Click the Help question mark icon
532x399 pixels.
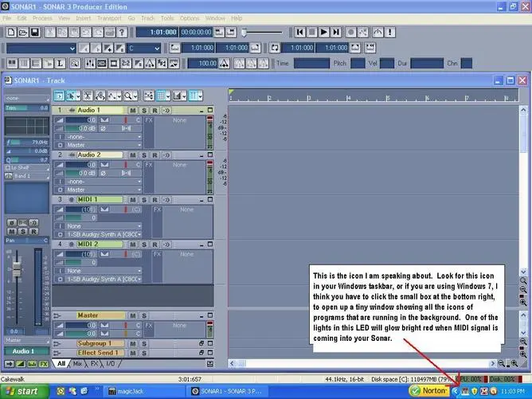pyautogui.click(x=122, y=32)
